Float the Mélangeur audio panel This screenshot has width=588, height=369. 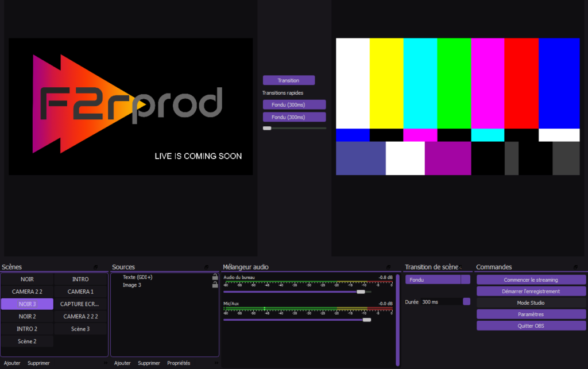[388, 267]
